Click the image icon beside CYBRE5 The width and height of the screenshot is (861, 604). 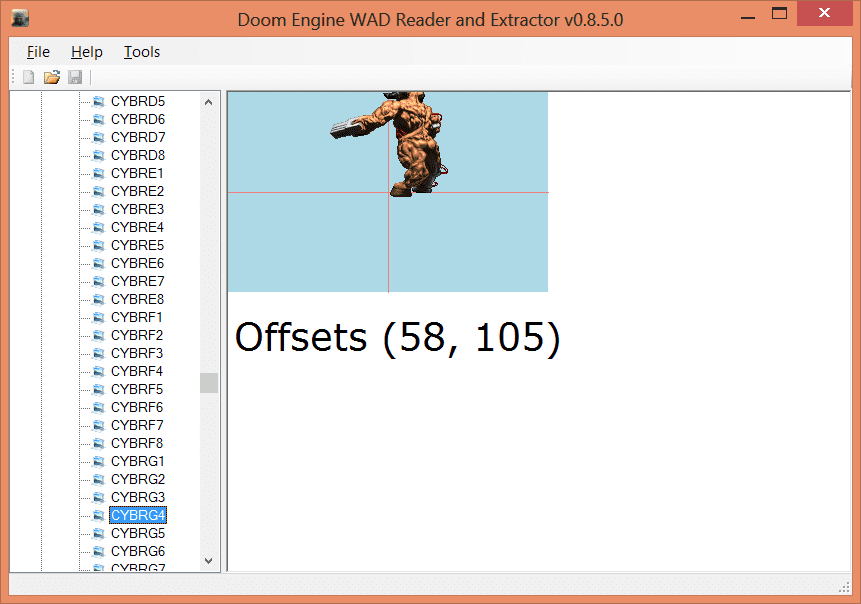tap(99, 245)
